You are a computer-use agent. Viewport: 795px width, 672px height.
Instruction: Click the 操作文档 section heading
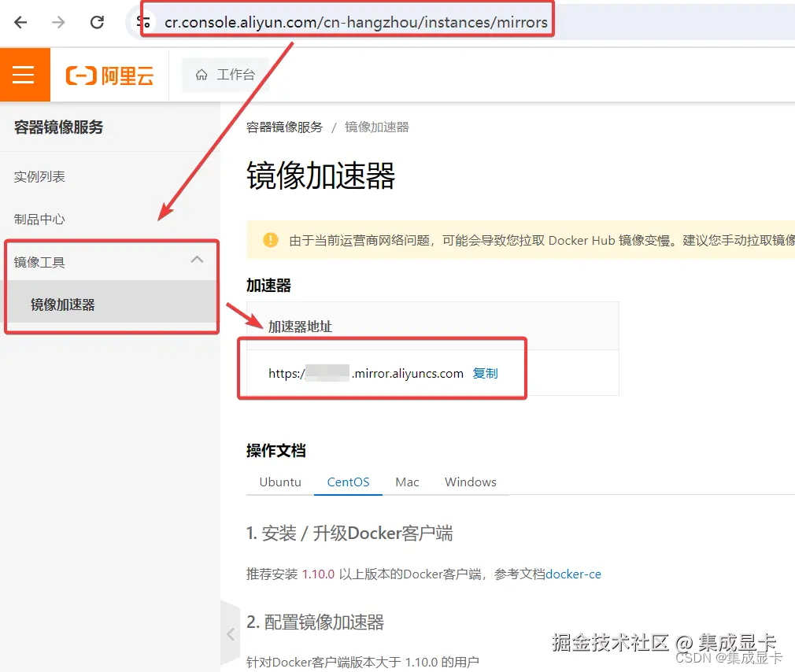pyautogui.click(x=276, y=451)
